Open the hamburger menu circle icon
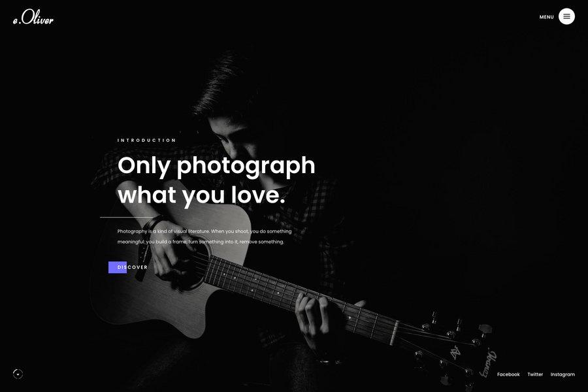Screen dimensions: 588x392 pos(566,16)
